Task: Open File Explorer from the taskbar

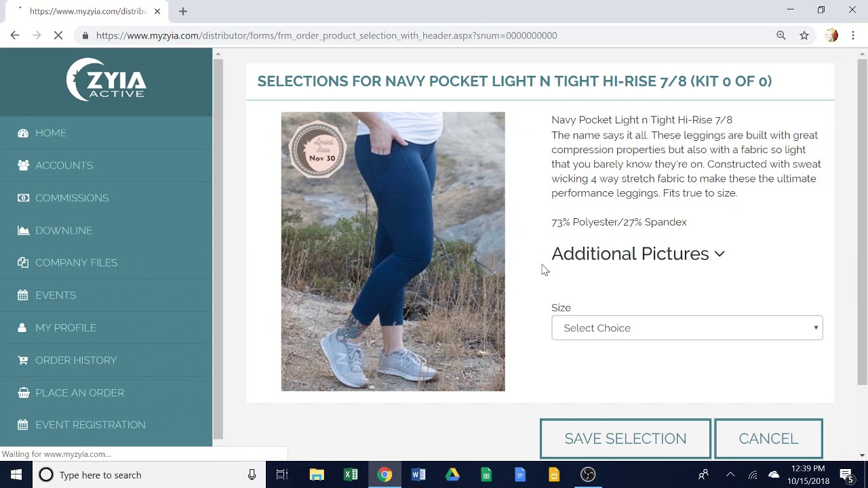Action: [x=317, y=474]
